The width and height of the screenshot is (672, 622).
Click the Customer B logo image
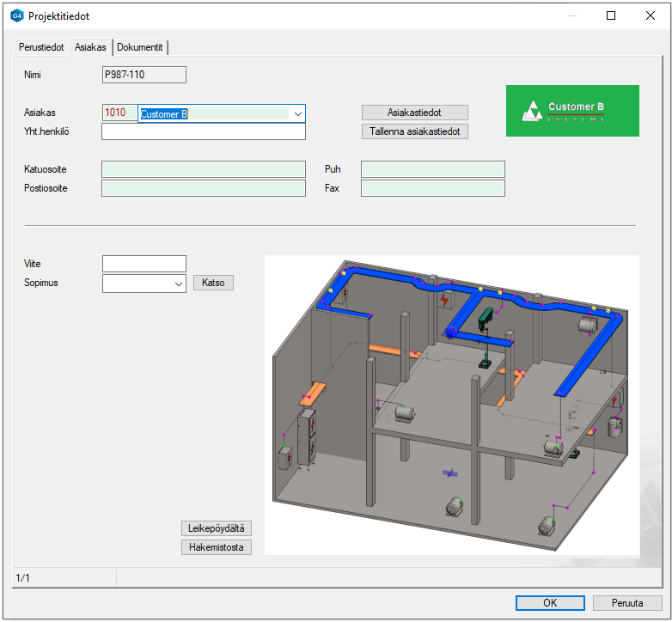[572, 111]
